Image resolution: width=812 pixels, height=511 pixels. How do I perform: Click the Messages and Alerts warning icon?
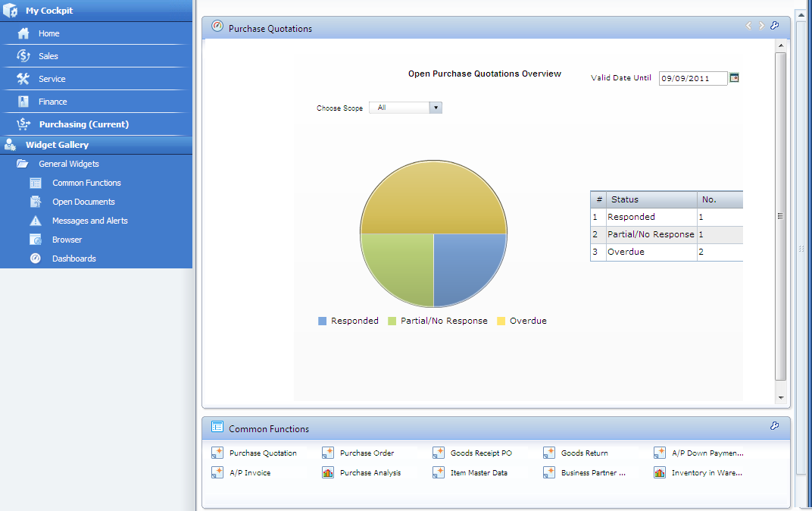(x=36, y=221)
